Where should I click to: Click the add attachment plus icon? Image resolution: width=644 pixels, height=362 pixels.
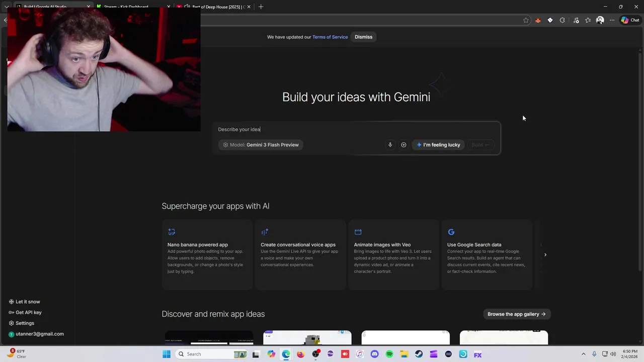404,145
